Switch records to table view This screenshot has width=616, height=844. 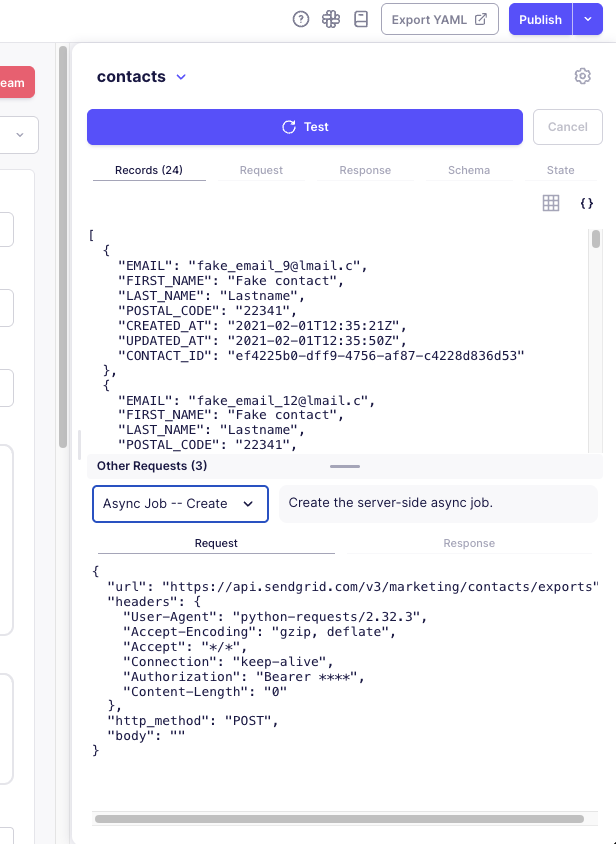(551, 203)
